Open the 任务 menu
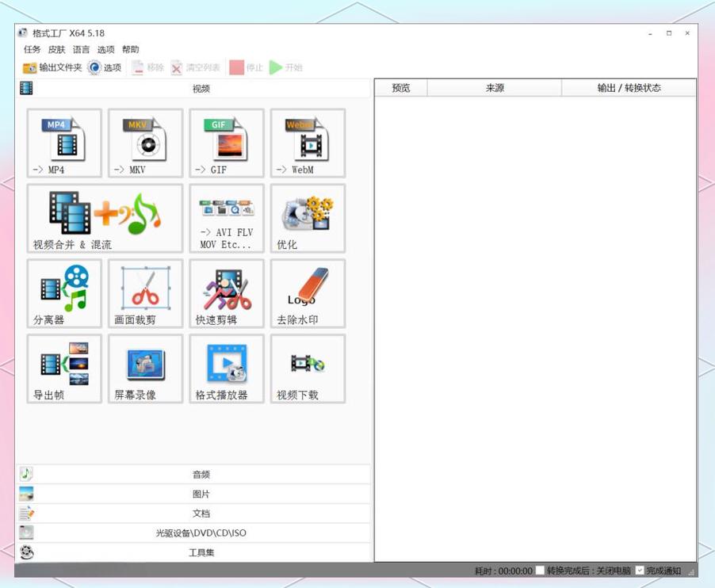Image resolution: width=715 pixels, height=588 pixels. (x=32, y=50)
